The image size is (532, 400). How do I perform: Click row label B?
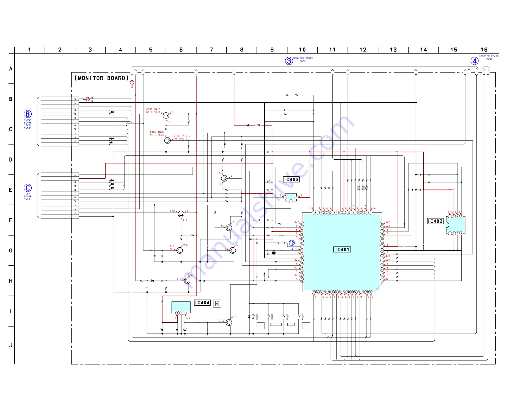[11, 99]
